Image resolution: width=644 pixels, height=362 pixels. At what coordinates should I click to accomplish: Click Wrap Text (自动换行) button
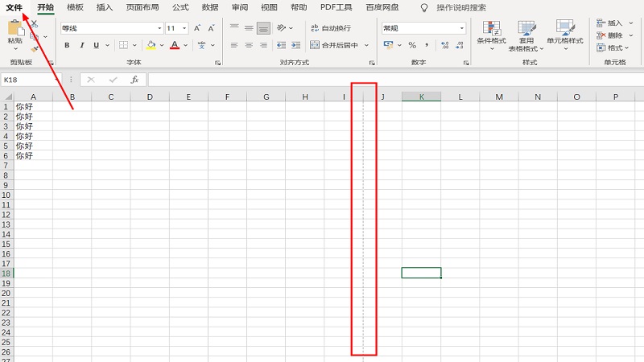coord(330,28)
